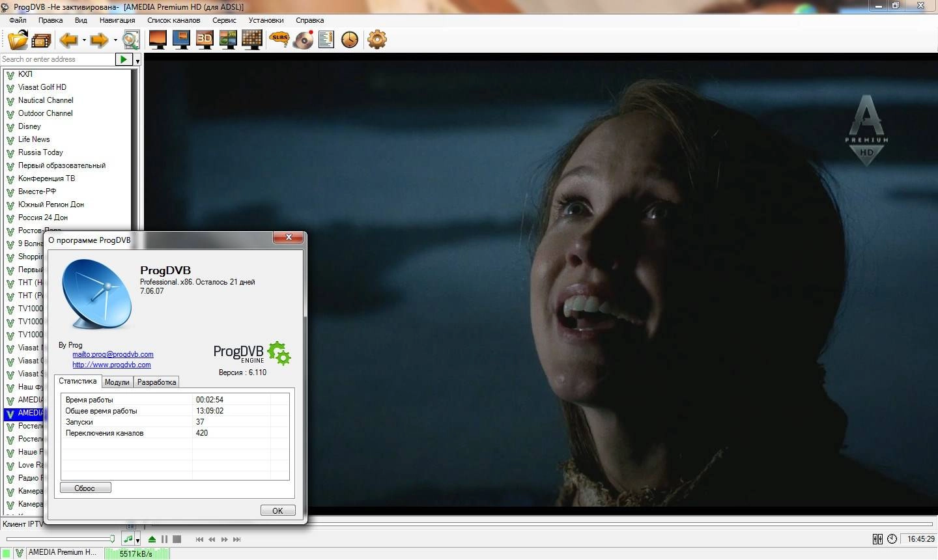Open settings with the gear toolbar icon
Viewport: 938px width, 560px height.
377,40
